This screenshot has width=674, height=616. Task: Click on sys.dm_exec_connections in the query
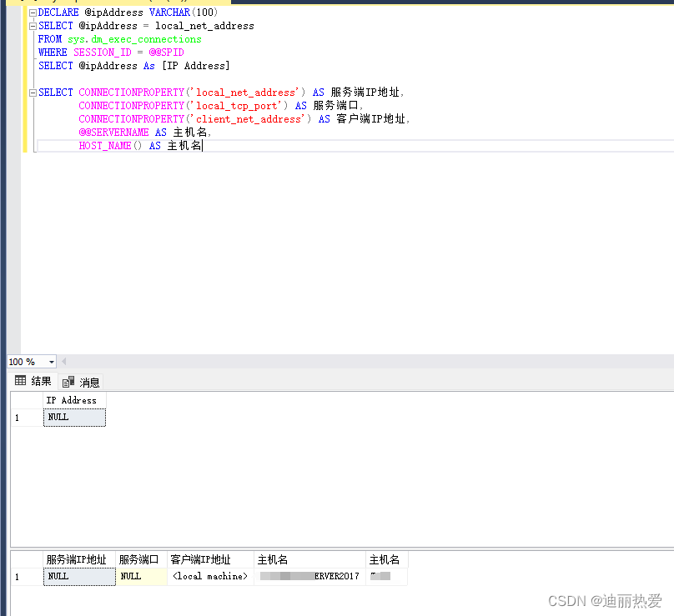point(134,39)
